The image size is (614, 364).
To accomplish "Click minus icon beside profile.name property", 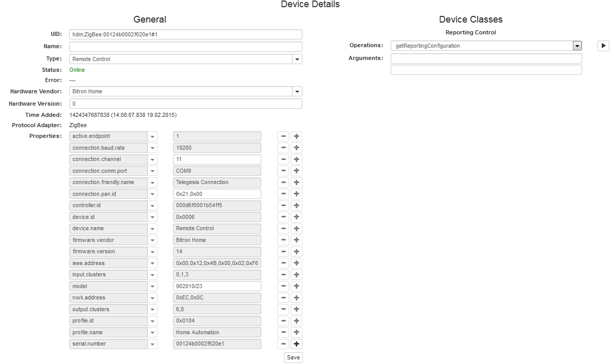I will 284,333.
